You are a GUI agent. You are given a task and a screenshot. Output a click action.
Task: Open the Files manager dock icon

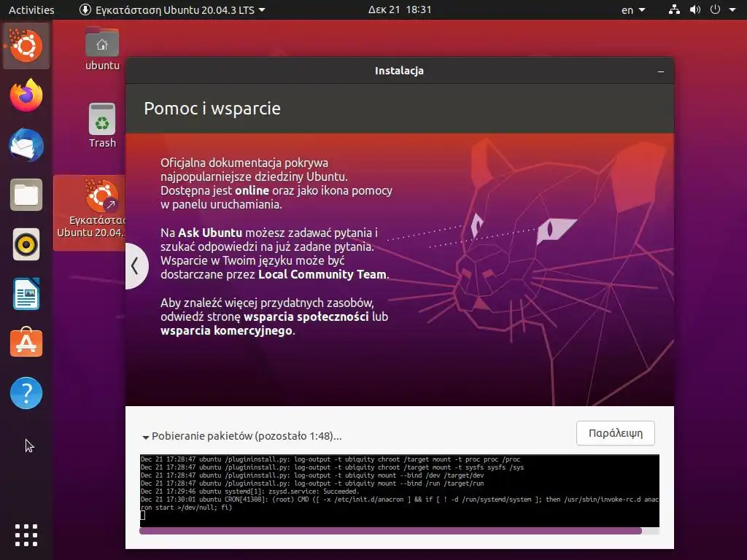pyautogui.click(x=26, y=195)
